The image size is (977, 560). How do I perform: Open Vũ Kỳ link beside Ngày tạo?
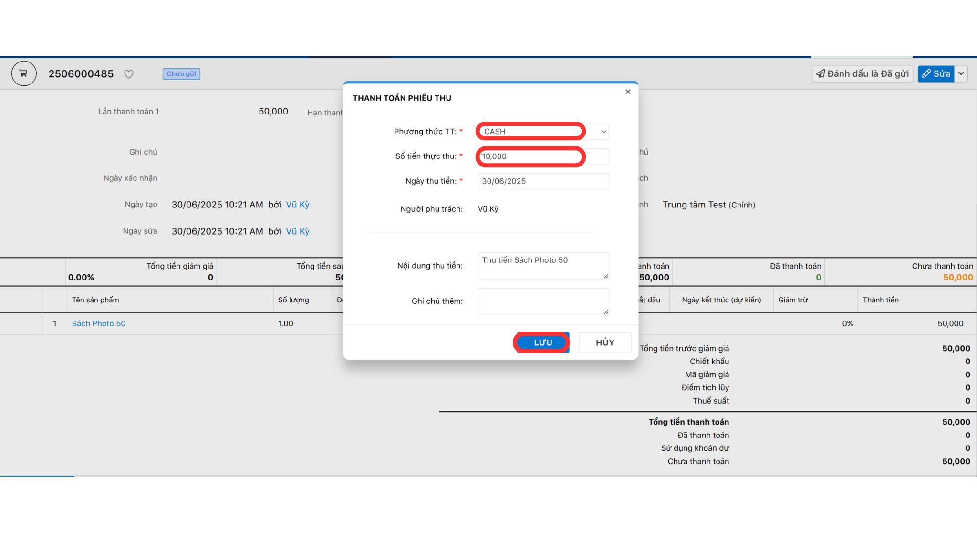[x=298, y=205]
